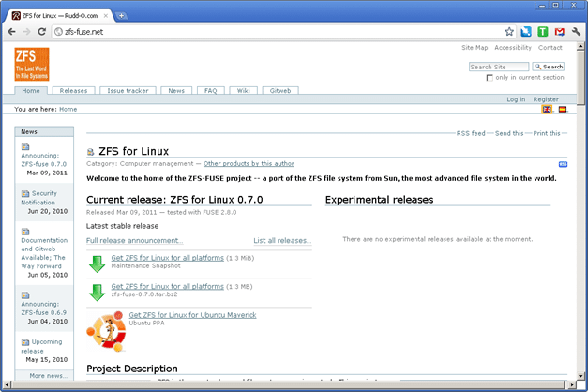588x392 pixels.
Task: Click Get ZFS for Linux link above zfs-fuse-0.7.0.tar.bz2
Action: [x=167, y=287]
